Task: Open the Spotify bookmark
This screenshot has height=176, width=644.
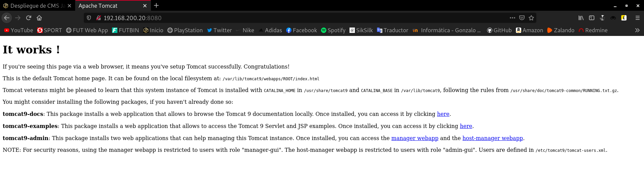Action: point(333,30)
